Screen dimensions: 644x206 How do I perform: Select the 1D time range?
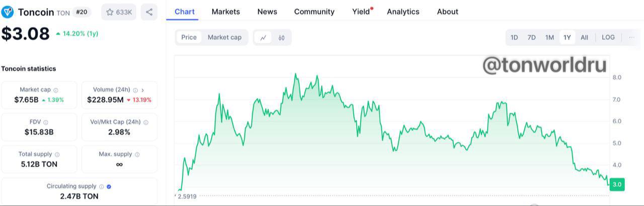click(x=514, y=37)
